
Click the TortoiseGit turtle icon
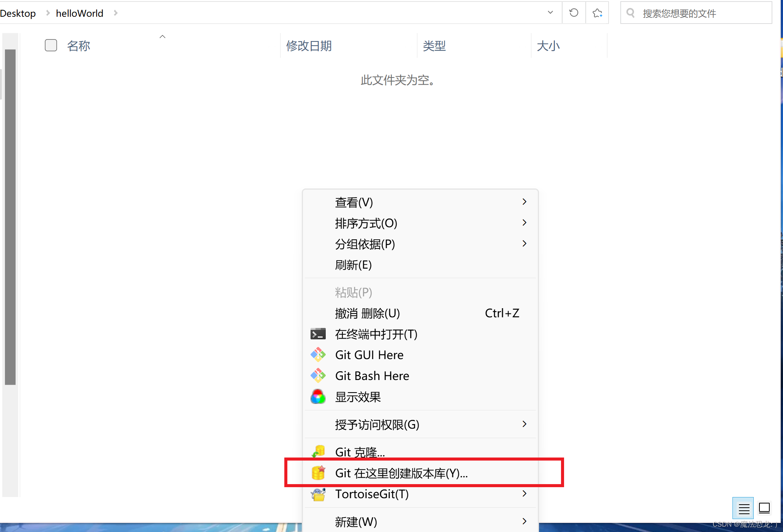[318, 494]
